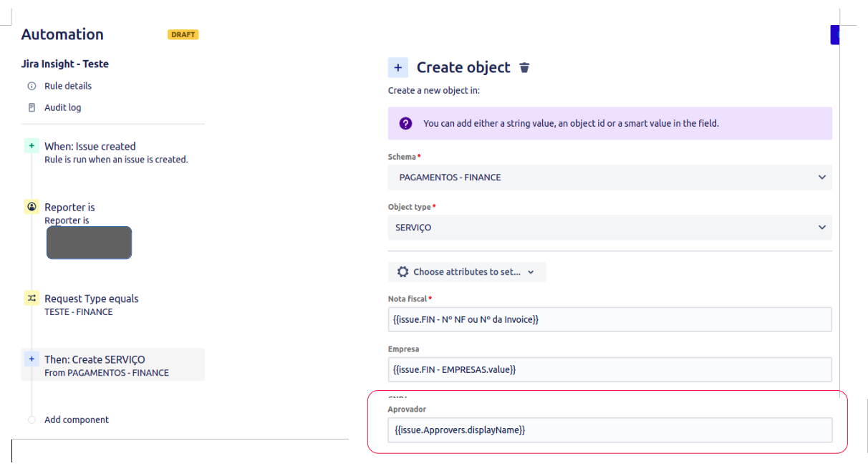868x466 pixels.
Task: Click the info icon next to Rule details
Action: point(32,86)
